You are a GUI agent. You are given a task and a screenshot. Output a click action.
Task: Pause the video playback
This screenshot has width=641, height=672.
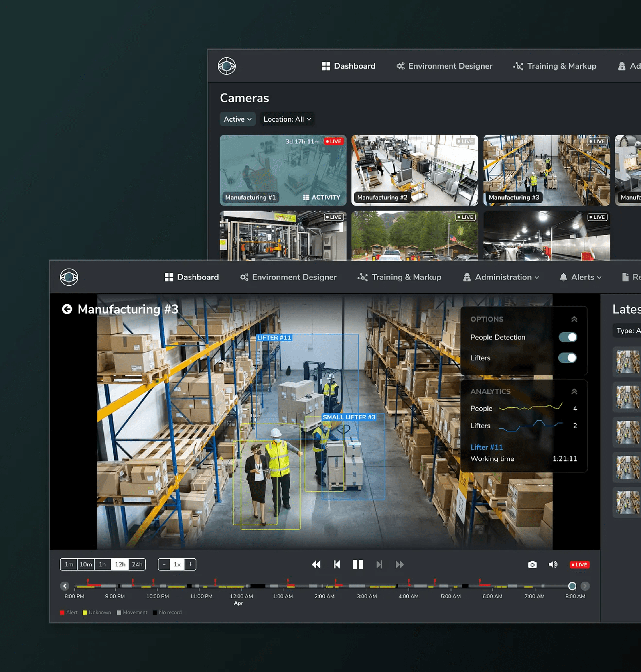[x=358, y=565]
